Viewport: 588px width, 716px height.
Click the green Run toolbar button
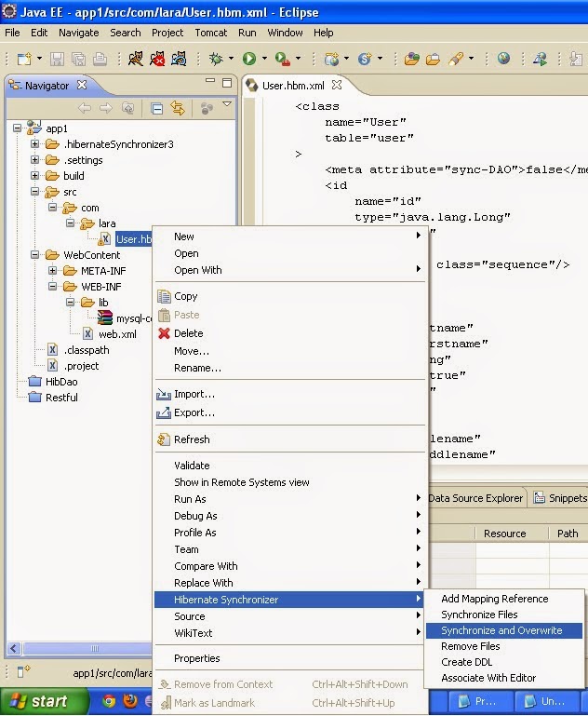pyautogui.click(x=249, y=59)
